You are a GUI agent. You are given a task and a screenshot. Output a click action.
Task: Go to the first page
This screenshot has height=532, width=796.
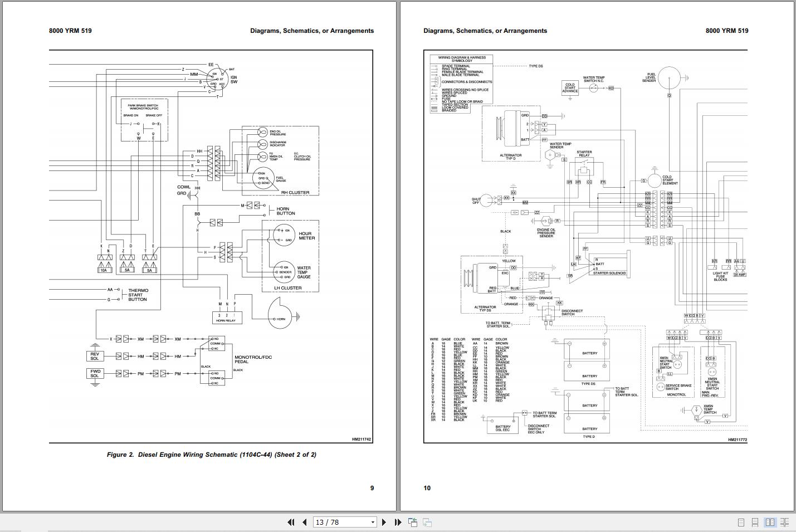[290, 522]
